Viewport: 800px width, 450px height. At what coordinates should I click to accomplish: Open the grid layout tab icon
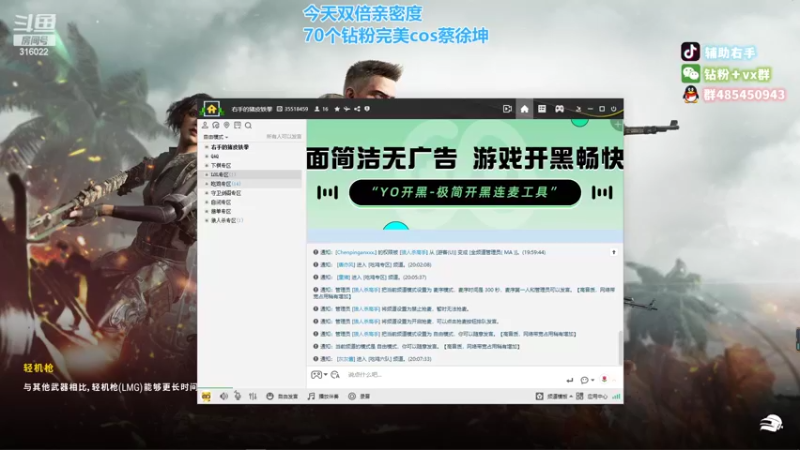pyautogui.click(x=542, y=109)
